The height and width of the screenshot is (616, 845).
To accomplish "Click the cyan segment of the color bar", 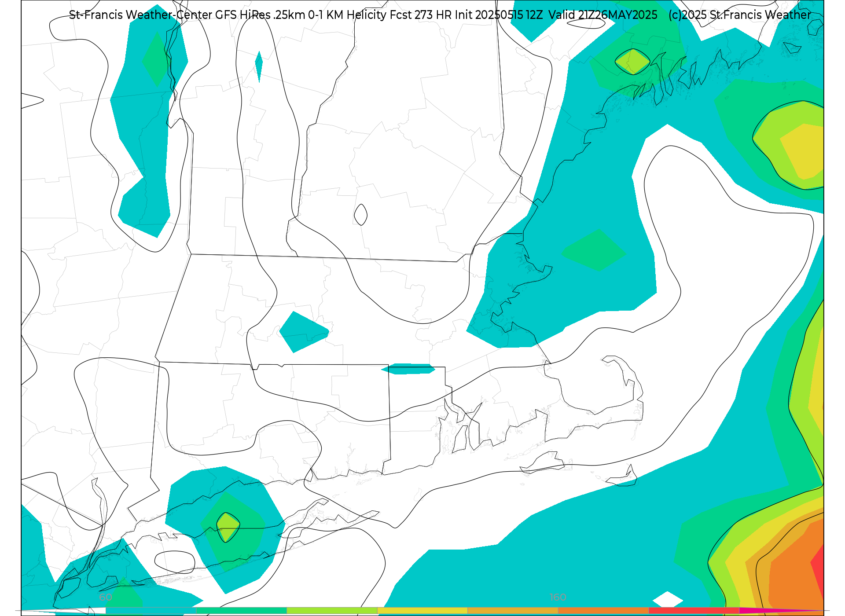I will pyautogui.click(x=151, y=611).
